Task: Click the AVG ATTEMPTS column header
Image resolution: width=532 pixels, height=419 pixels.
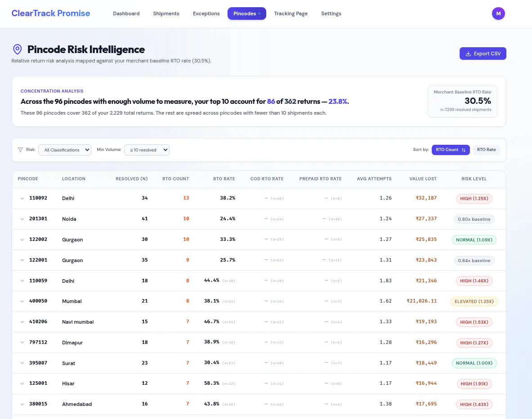Action: [374, 179]
